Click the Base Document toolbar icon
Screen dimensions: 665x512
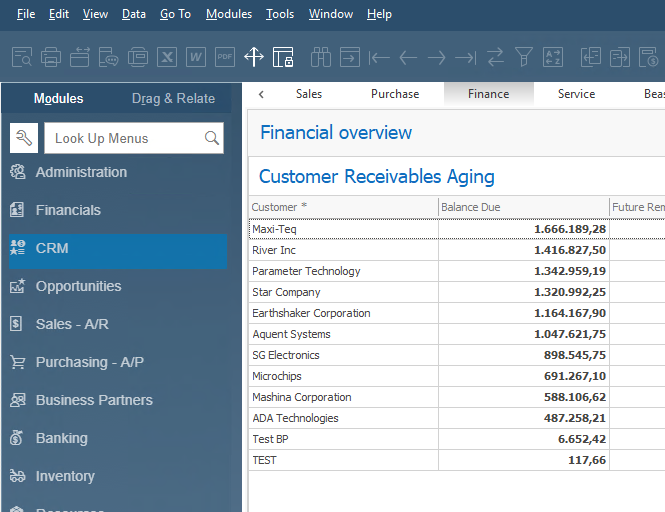591,57
